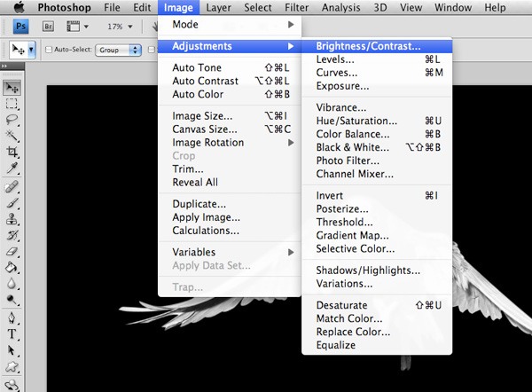Choose Reveal All command
This screenshot has height=392, width=532.
pos(230,183)
